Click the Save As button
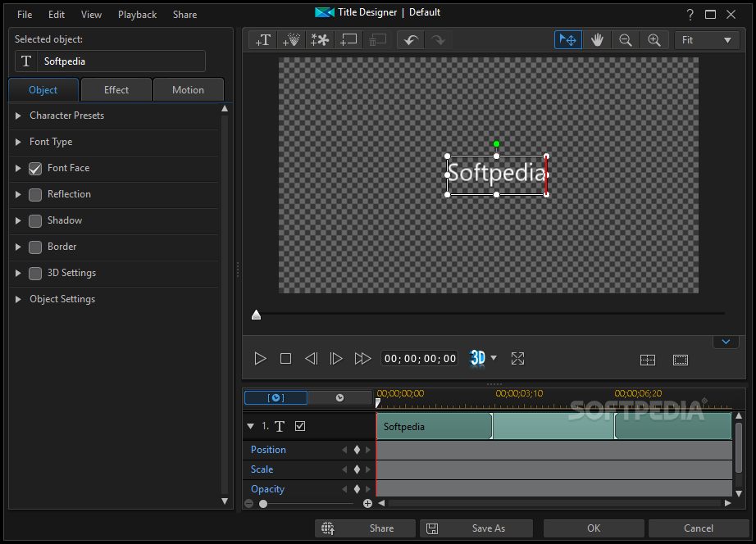The width and height of the screenshot is (756, 544). (476, 528)
